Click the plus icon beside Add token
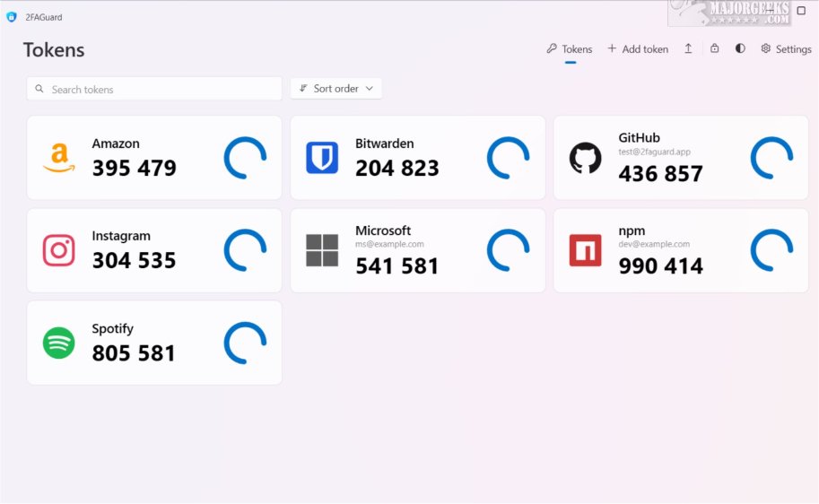The height and width of the screenshot is (504, 819). point(612,48)
